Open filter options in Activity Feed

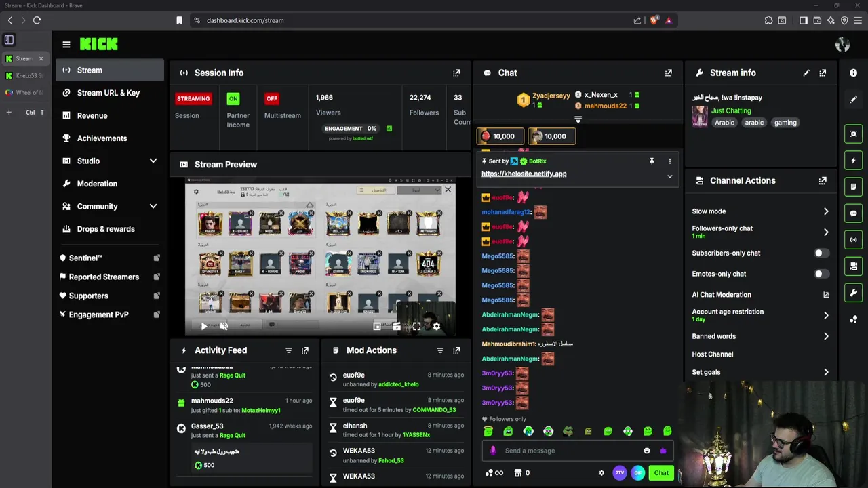(x=289, y=350)
